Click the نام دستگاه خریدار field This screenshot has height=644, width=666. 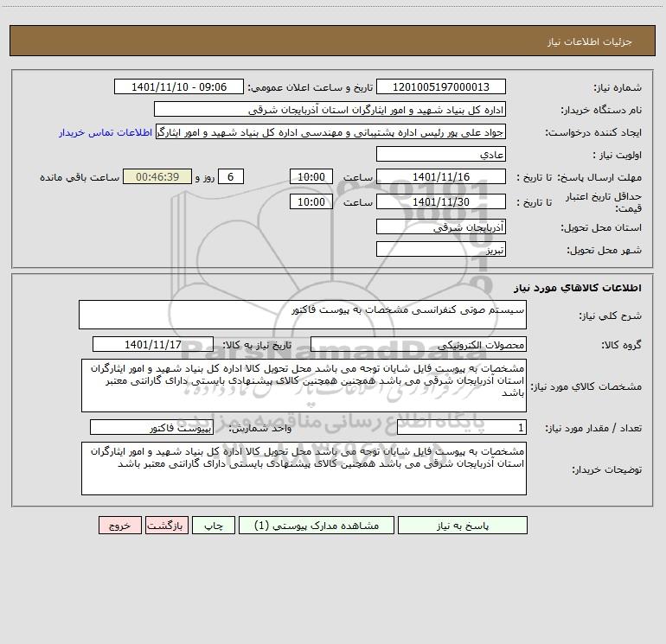click(x=330, y=110)
